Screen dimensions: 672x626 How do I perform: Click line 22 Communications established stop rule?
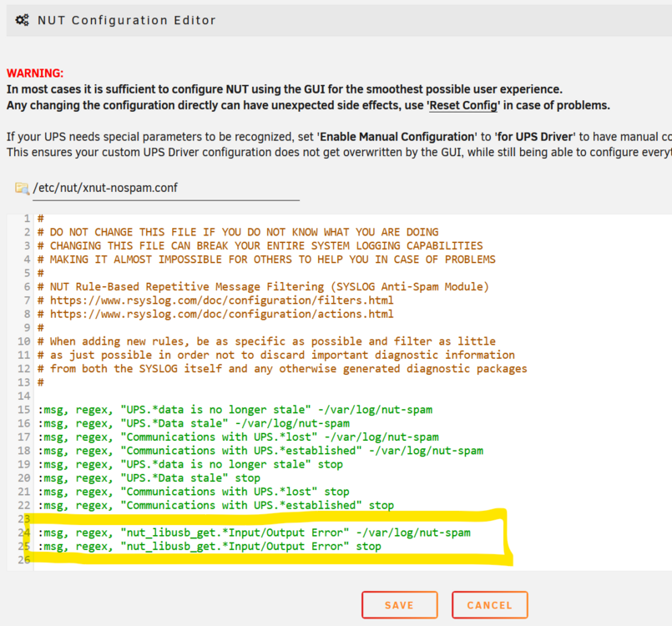pos(216,506)
